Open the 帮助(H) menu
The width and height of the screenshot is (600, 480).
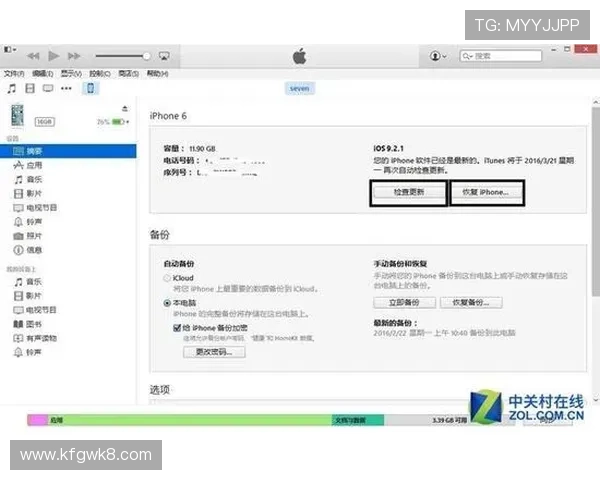[x=157, y=73]
